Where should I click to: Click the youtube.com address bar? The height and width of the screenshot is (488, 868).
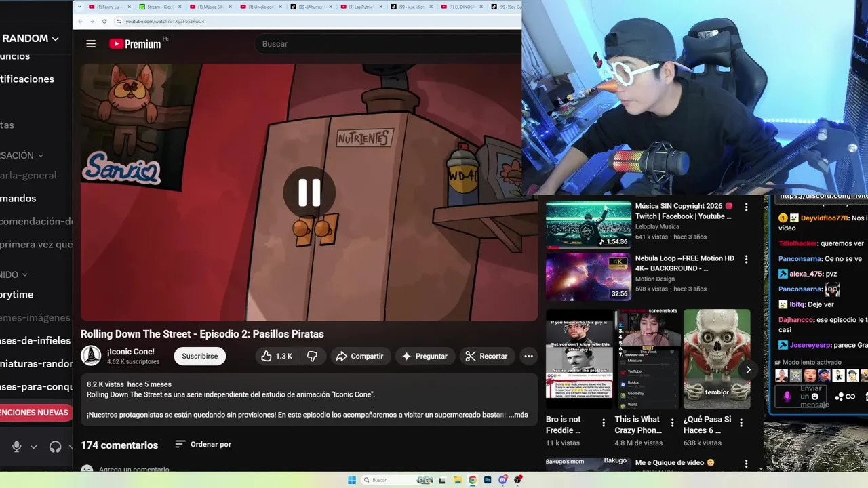pyautogui.click(x=319, y=21)
